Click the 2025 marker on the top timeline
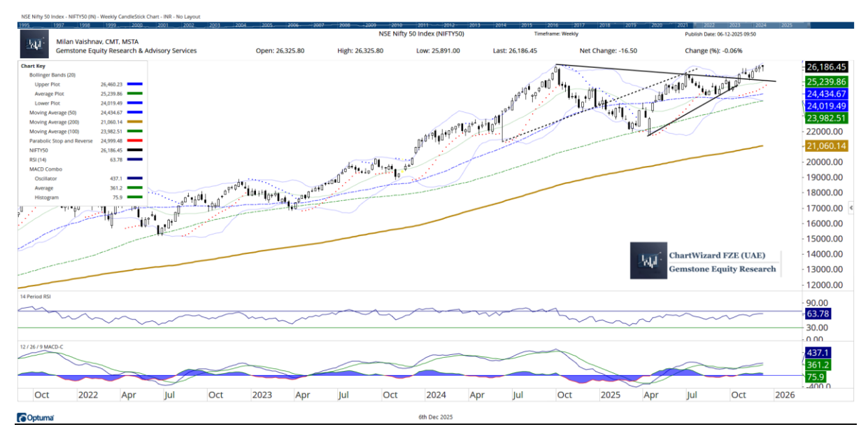The height and width of the screenshot is (441, 868). click(787, 25)
